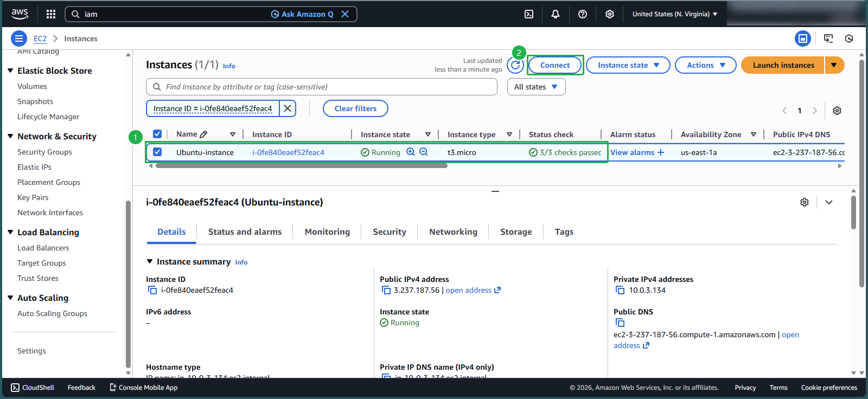Collapse the Elastic Block Store section

[10, 70]
